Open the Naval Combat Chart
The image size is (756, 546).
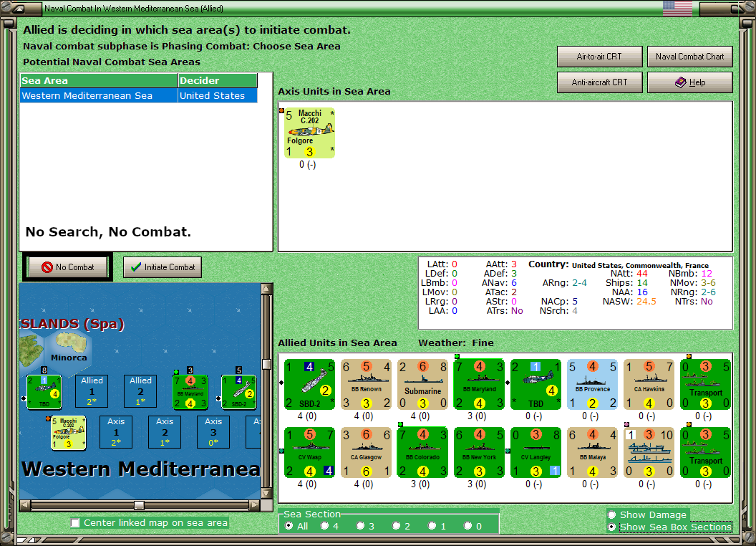pyautogui.click(x=689, y=57)
